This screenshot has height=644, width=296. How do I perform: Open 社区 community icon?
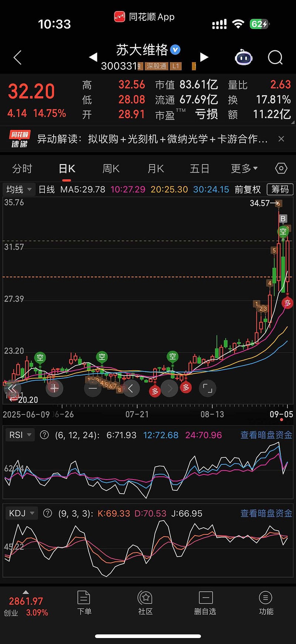click(145, 603)
